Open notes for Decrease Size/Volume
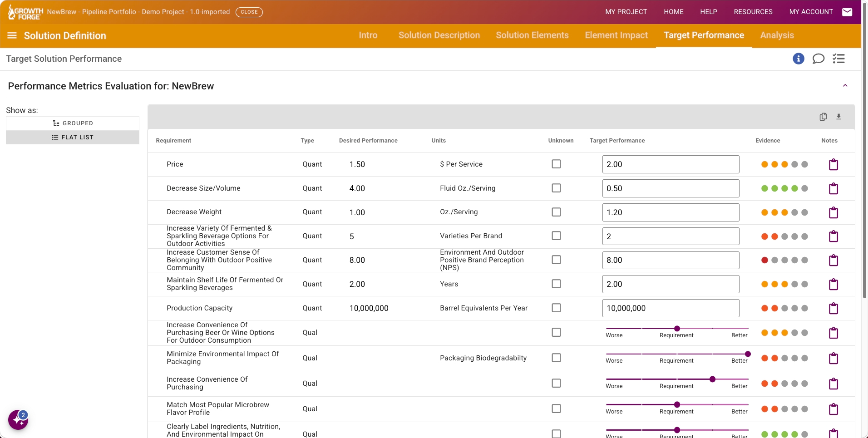This screenshot has height=438, width=868. pyautogui.click(x=833, y=188)
